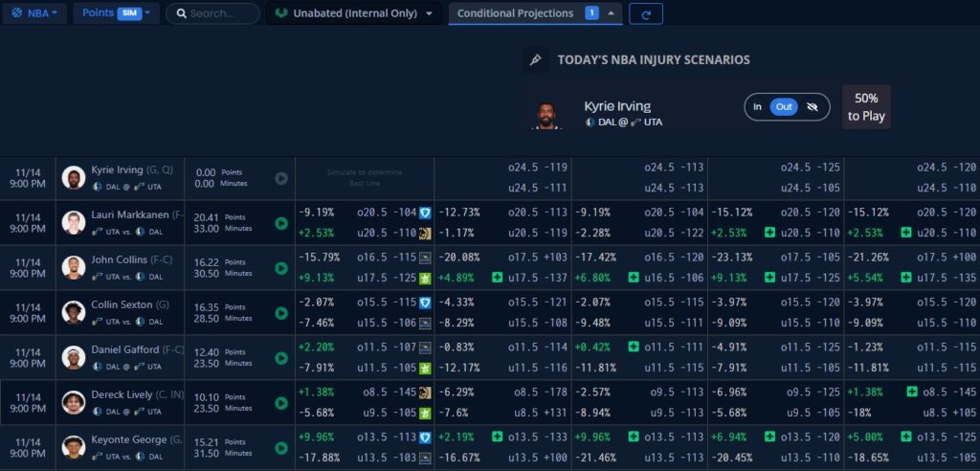Click the 20.41 Points projection for Markkanen
Image resolution: width=980 pixels, height=471 pixels.
(x=219, y=217)
